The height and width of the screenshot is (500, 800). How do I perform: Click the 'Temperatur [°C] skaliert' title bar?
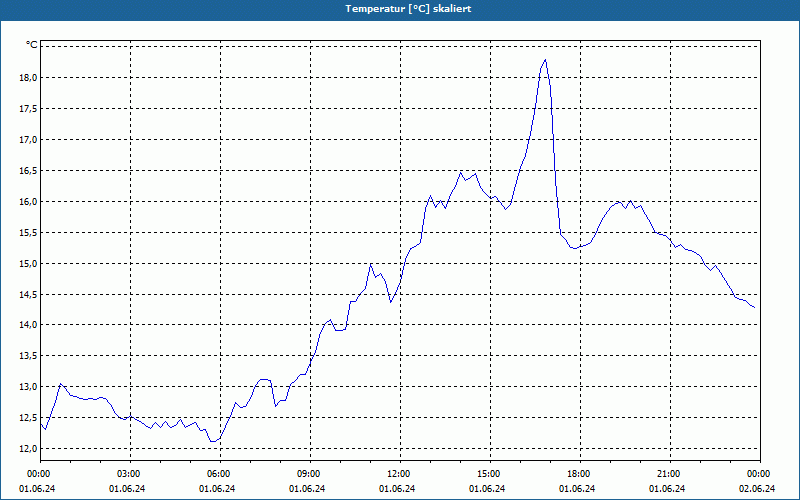click(400, 9)
